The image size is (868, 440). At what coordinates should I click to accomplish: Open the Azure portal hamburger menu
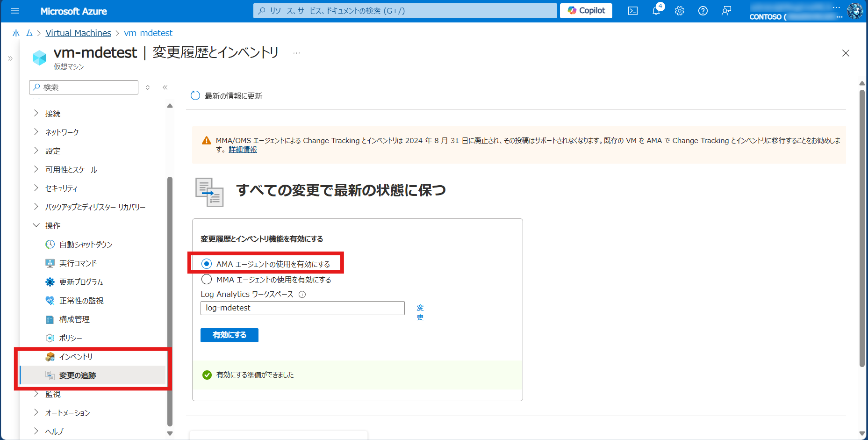click(15, 11)
